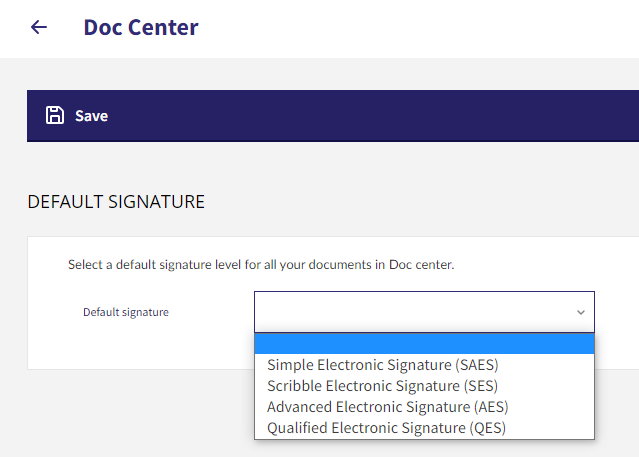This screenshot has width=639, height=457.
Task: Click the "Default signature" field label
Action: (126, 312)
